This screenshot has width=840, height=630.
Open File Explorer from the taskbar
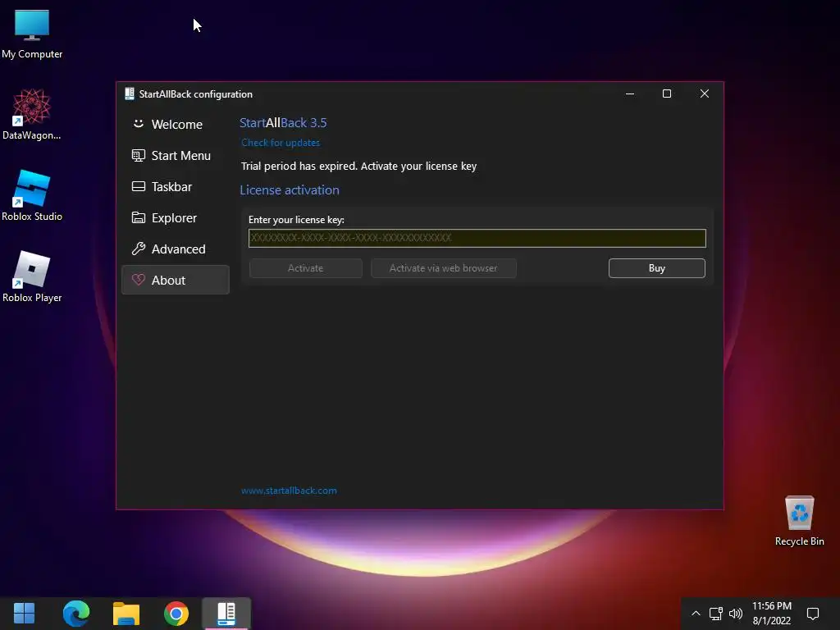pos(126,614)
